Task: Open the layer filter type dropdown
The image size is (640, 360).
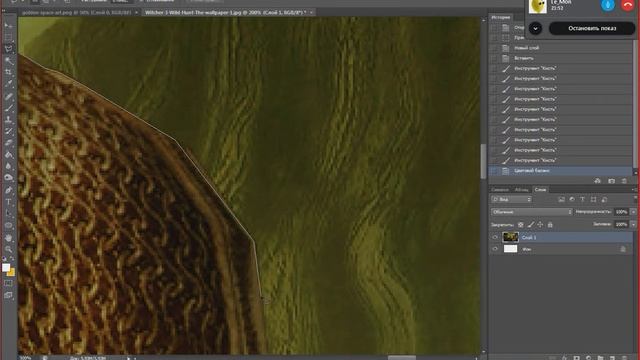Action: pyautogui.click(x=512, y=199)
